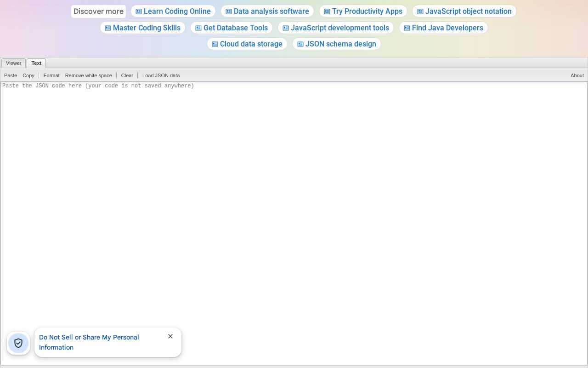Switch to the Viewer tab
The height and width of the screenshot is (368, 588).
(13, 63)
